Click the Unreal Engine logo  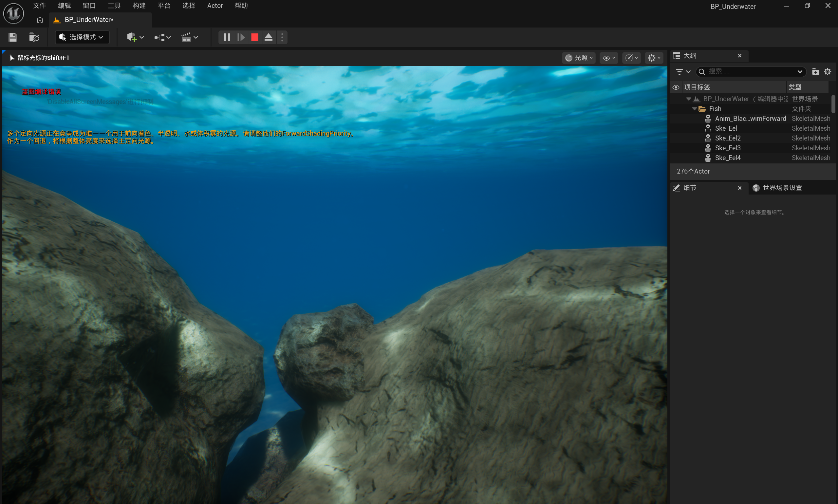click(x=13, y=13)
